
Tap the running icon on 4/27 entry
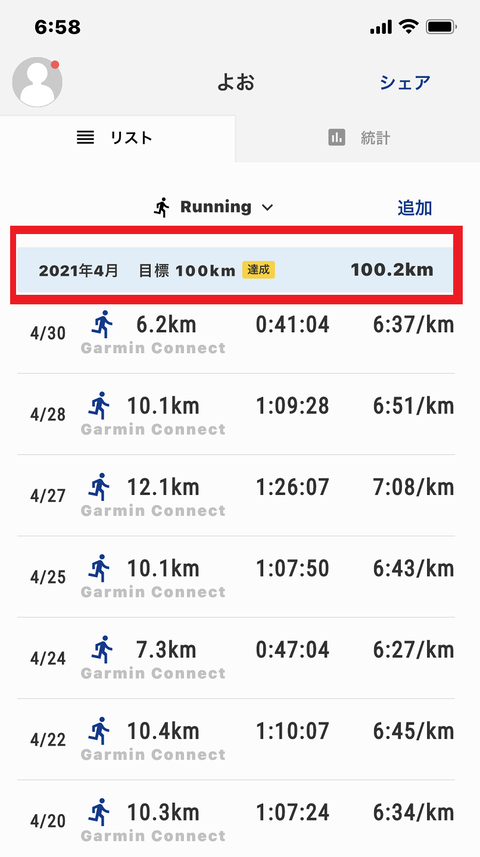(x=99, y=486)
